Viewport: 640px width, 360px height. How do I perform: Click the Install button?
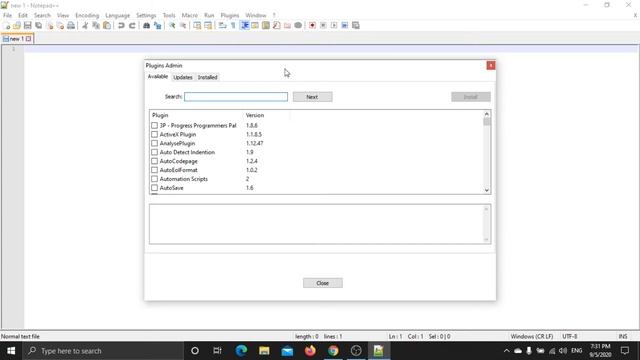click(471, 97)
